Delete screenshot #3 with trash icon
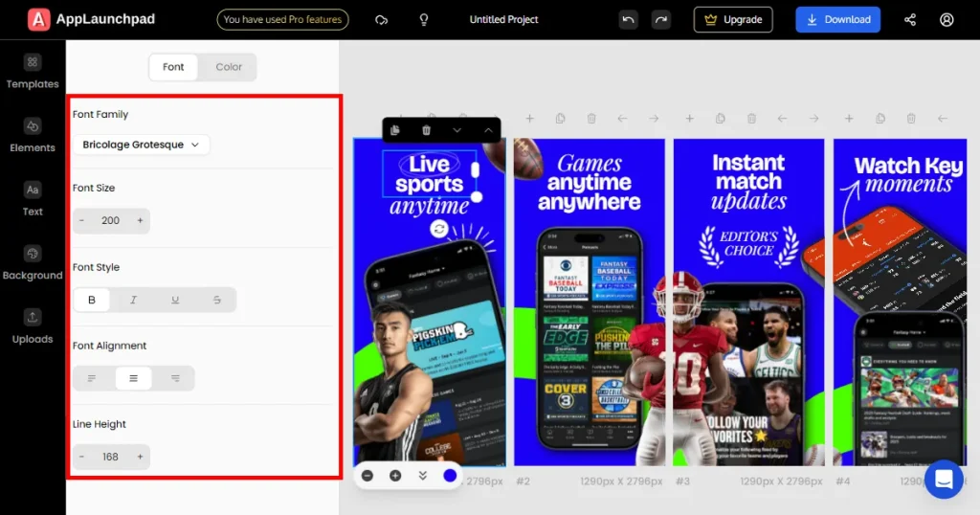980x515 pixels. coord(751,118)
